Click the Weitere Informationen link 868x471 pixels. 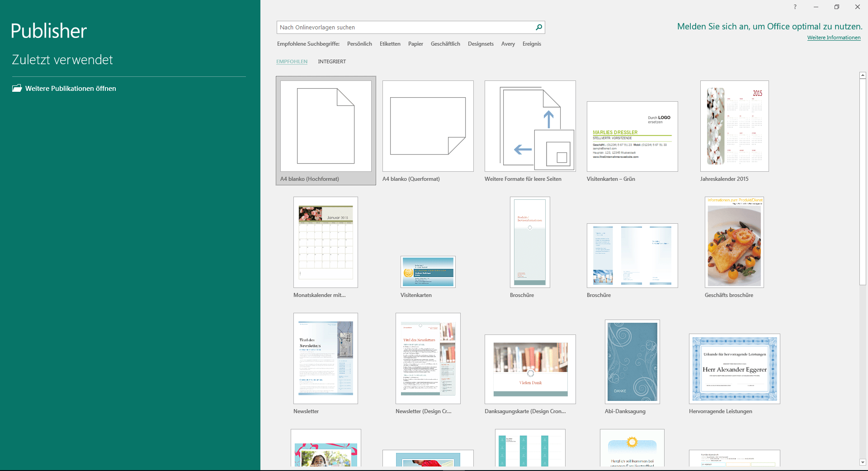(x=834, y=38)
